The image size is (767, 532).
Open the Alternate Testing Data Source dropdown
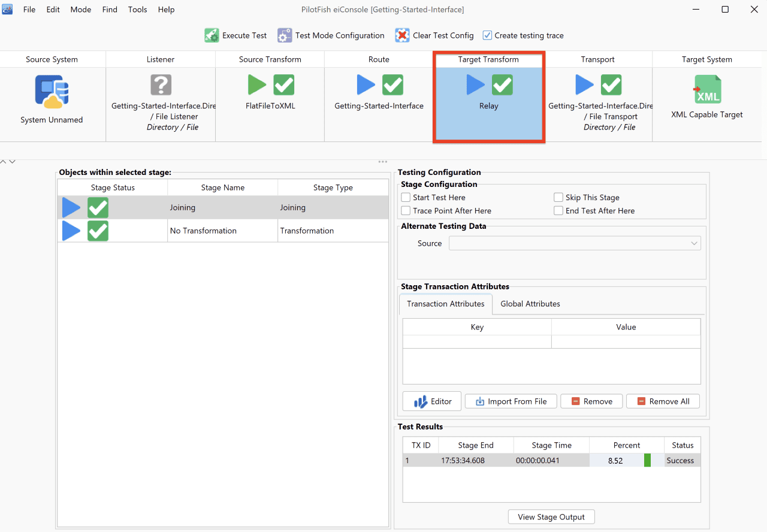tap(575, 243)
